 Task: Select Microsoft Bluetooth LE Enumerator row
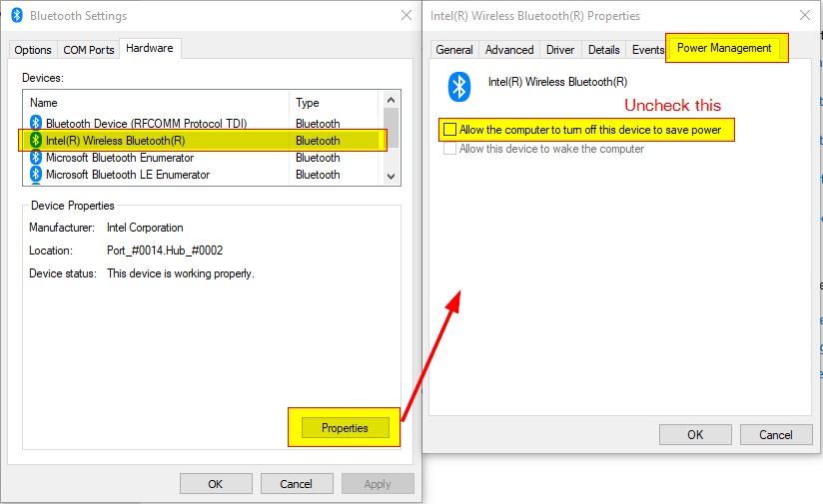pyautogui.click(x=202, y=174)
